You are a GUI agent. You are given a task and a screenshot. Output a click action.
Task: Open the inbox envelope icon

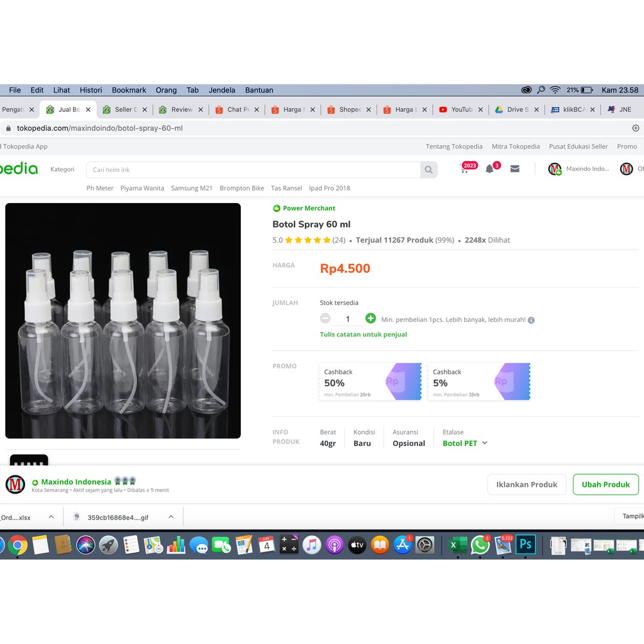click(x=514, y=169)
